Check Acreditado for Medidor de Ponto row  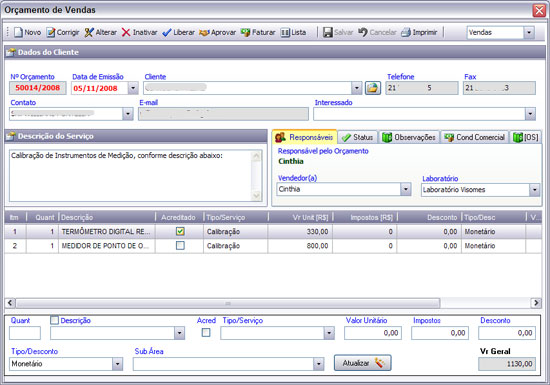coord(180,245)
